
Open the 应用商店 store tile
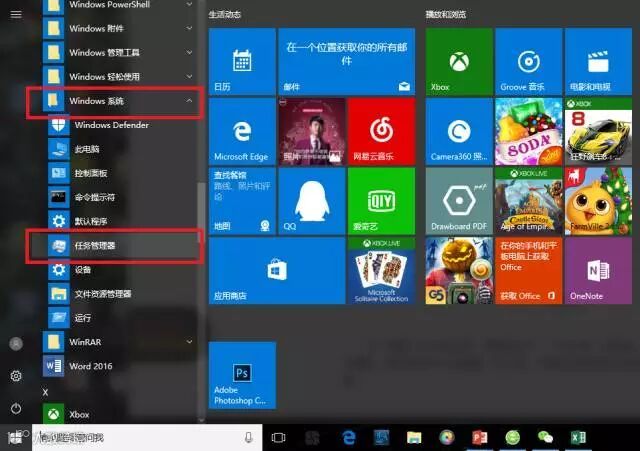(x=277, y=271)
